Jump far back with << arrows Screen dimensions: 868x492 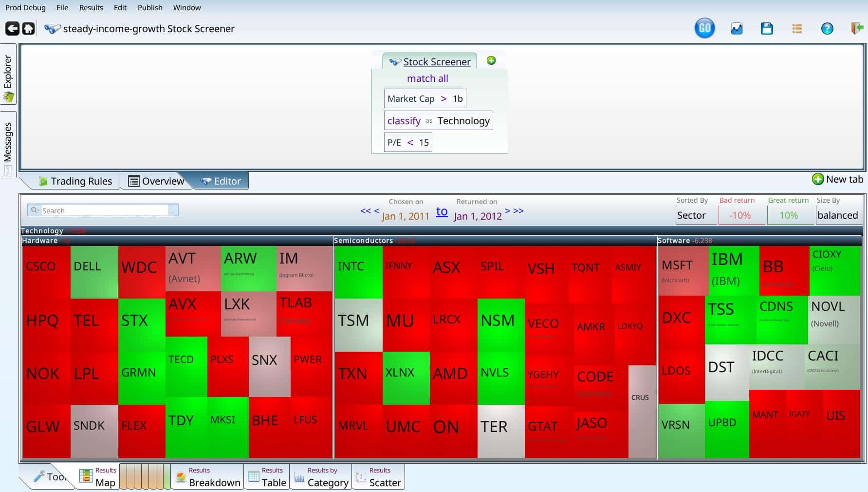[x=365, y=211]
